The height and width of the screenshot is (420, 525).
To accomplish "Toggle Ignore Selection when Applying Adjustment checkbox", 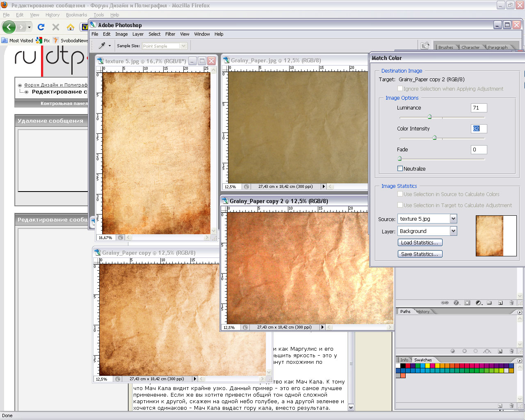I will [400, 89].
